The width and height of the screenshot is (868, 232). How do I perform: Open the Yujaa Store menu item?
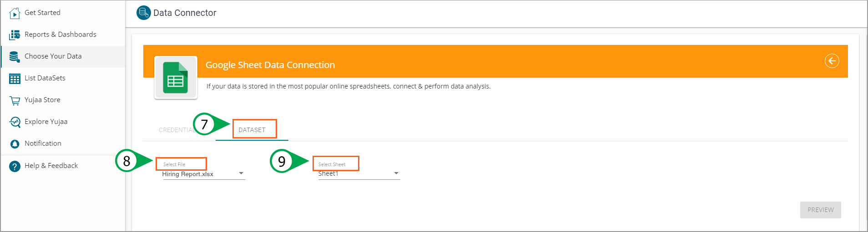pyautogui.click(x=42, y=100)
